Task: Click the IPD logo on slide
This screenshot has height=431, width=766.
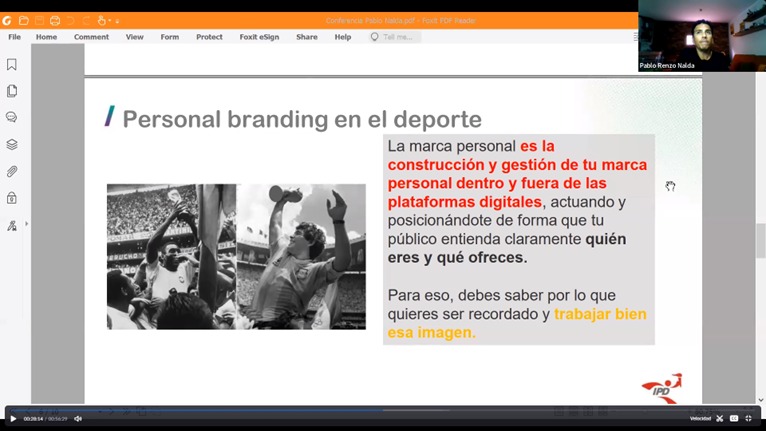Action: 662,389
